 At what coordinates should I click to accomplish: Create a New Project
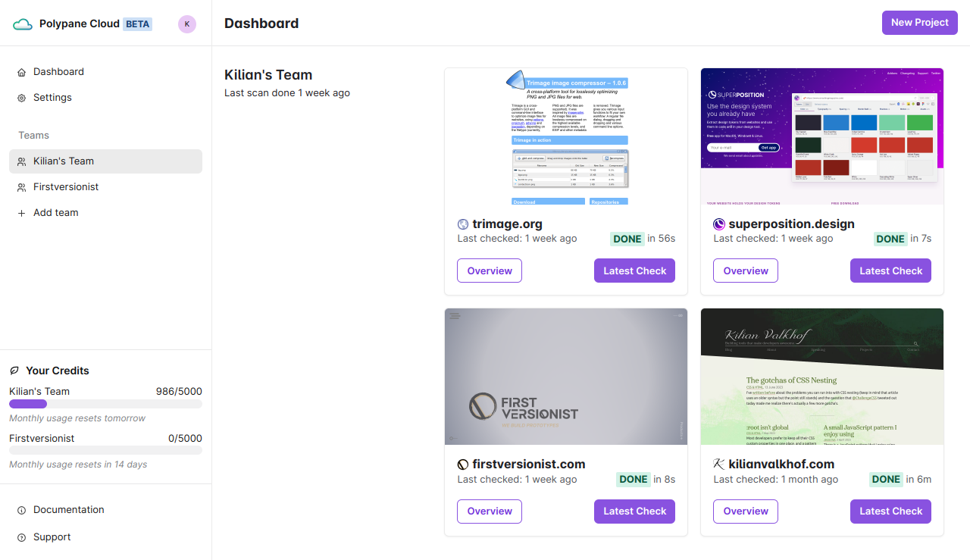coord(920,23)
